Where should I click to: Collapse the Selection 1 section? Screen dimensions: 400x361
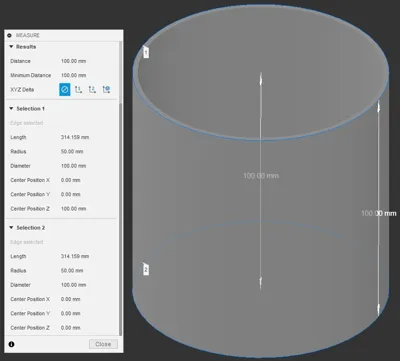11,109
